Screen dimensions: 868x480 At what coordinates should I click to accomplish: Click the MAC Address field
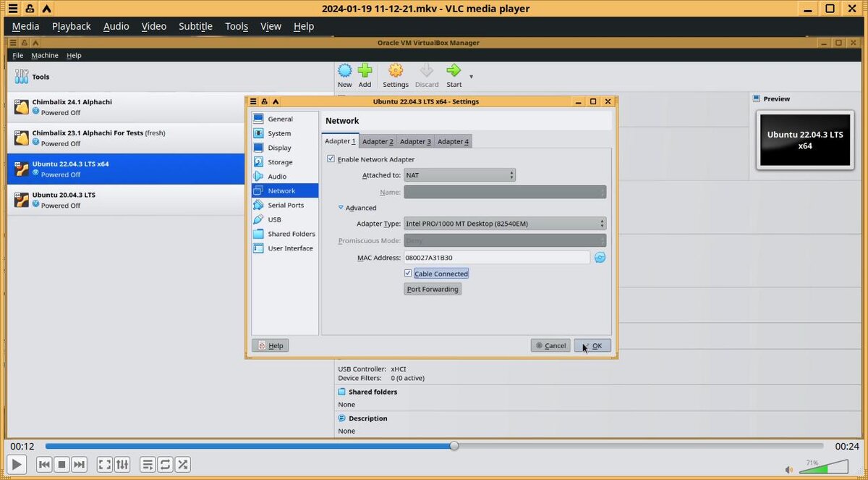(497, 258)
